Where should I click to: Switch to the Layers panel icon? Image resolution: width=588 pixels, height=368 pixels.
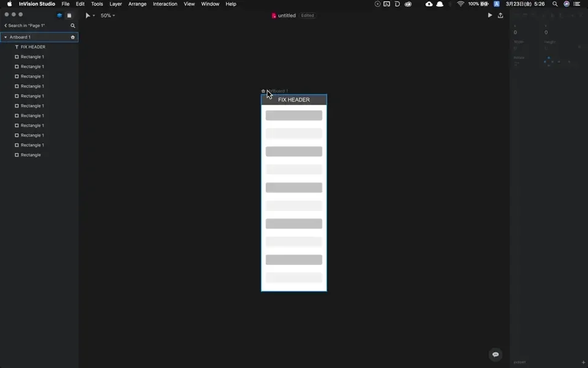click(59, 15)
